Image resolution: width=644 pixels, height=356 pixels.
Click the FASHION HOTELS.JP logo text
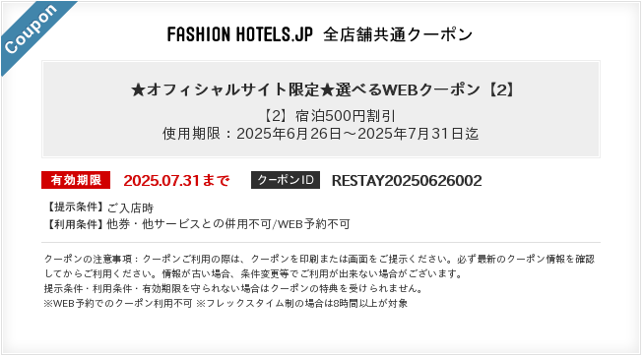[240, 34]
